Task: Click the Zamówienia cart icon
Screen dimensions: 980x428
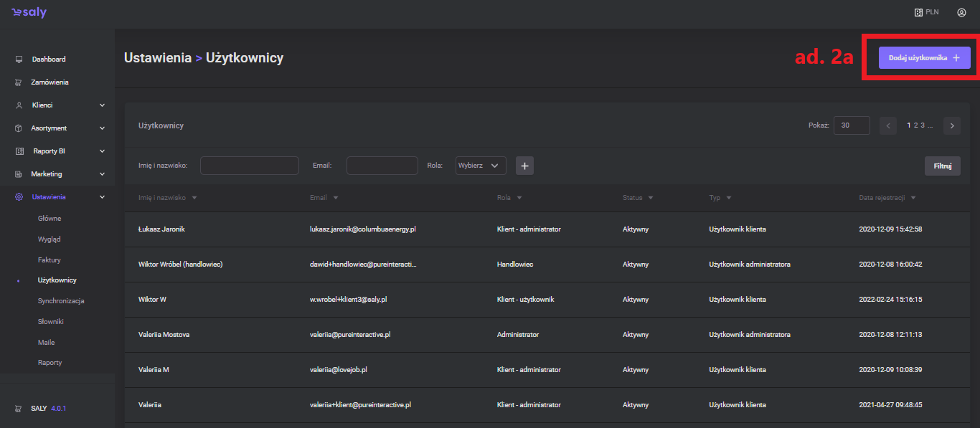Action: [x=19, y=82]
